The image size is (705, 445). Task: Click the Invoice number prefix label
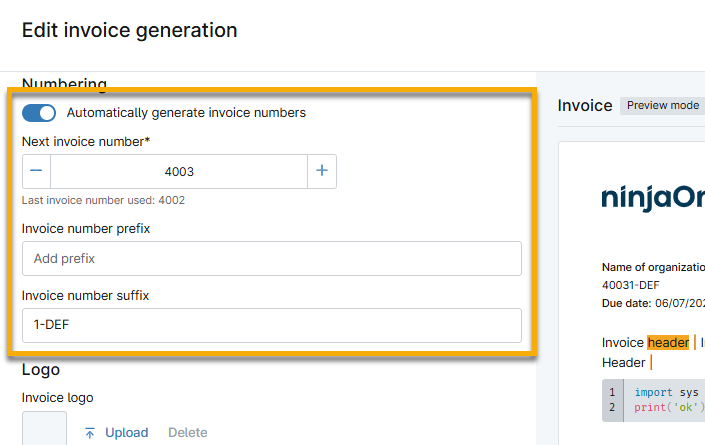tap(86, 228)
